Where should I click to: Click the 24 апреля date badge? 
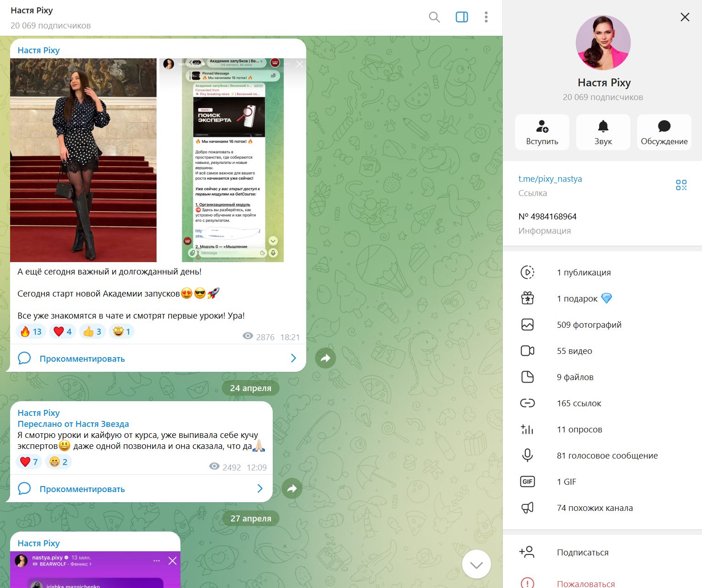coord(251,388)
